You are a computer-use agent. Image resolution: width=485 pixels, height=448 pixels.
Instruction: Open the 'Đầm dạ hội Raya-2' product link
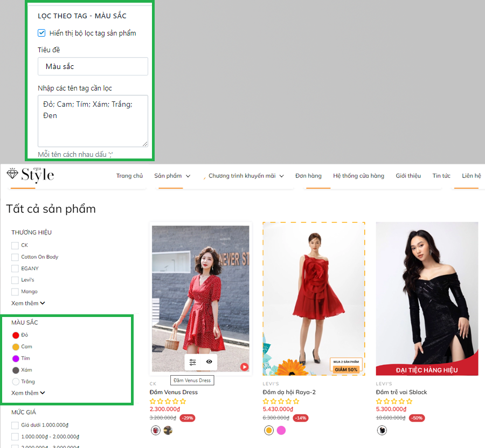(x=289, y=392)
